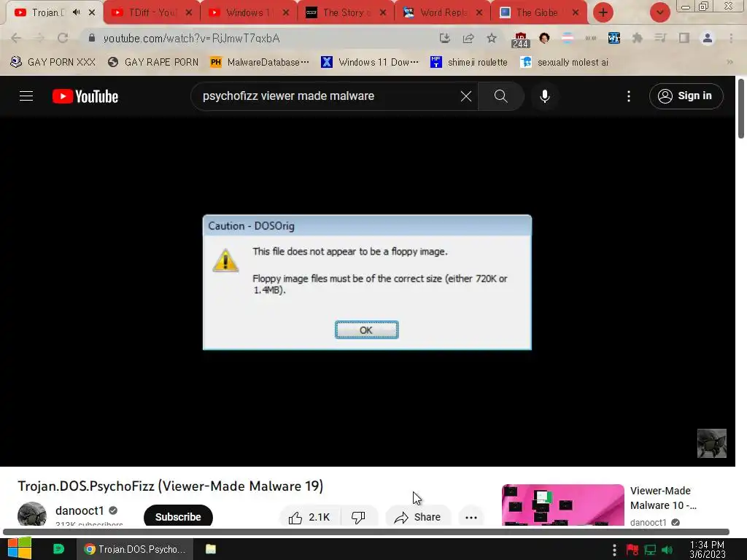The height and width of the screenshot is (560, 747).
Task: Click the red flag tray icon
Action: tap(632, 550)
